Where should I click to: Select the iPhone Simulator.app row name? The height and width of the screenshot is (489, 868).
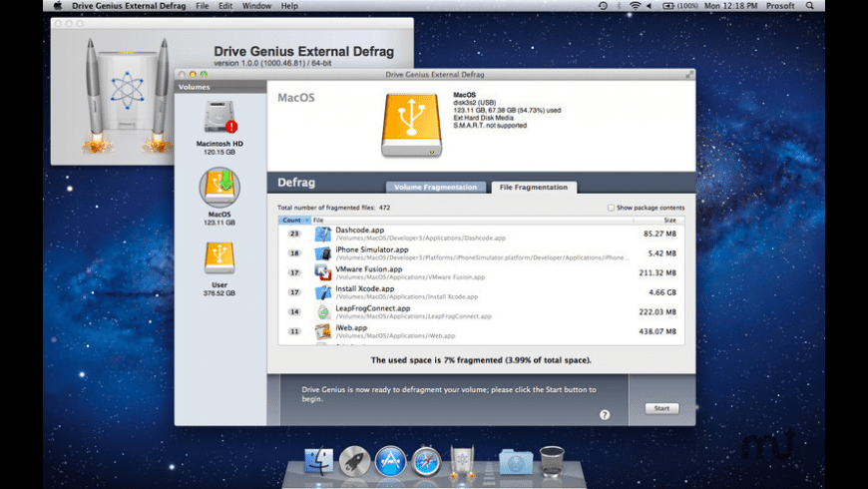click(x=372, y=249)
